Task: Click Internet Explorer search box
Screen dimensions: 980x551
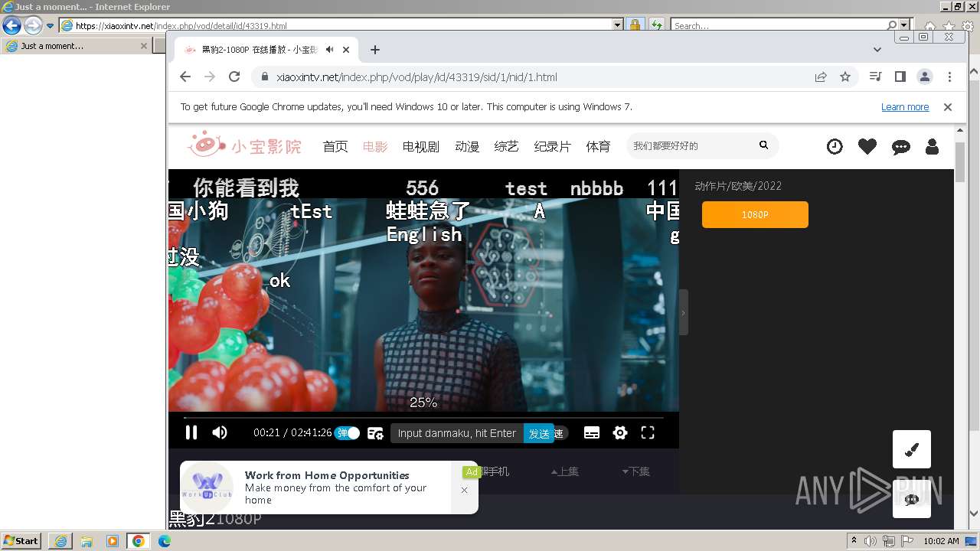Action: [x=779, y=25]
